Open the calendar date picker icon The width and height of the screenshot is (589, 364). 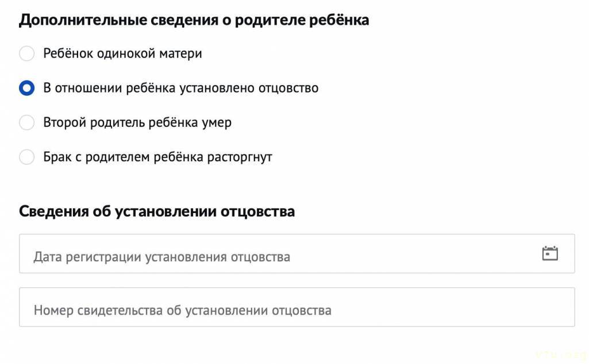(550, 254)
